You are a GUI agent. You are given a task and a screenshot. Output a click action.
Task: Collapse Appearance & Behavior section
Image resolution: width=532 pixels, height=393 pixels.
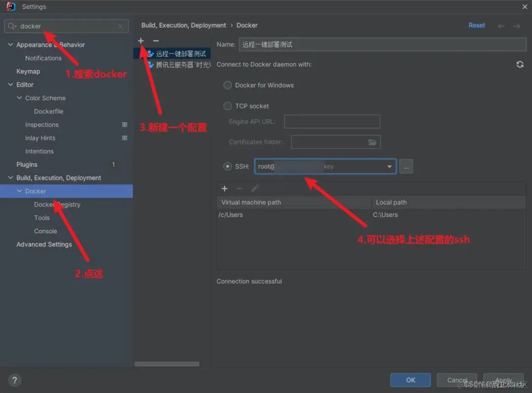pyautogui.click(x=10, y=44)
